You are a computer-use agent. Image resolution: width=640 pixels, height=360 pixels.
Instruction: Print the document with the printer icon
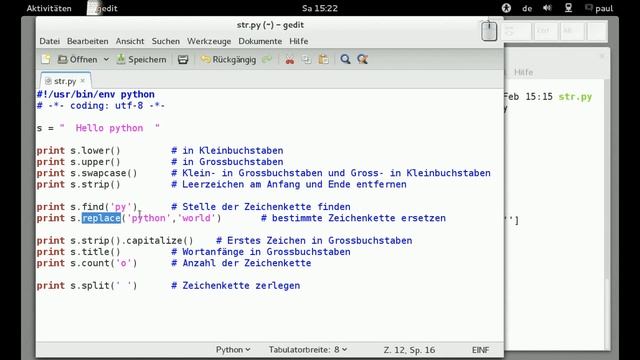(183, 60)
